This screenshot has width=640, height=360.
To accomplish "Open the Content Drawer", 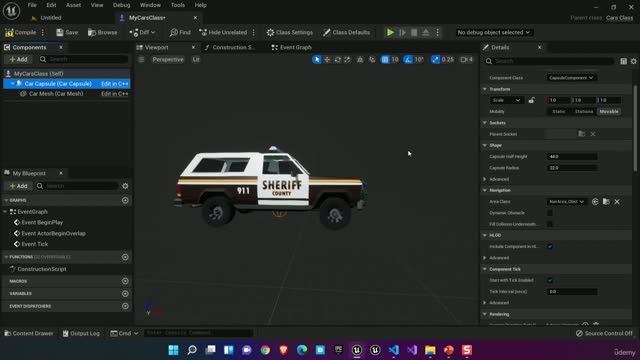I will 29,333.
